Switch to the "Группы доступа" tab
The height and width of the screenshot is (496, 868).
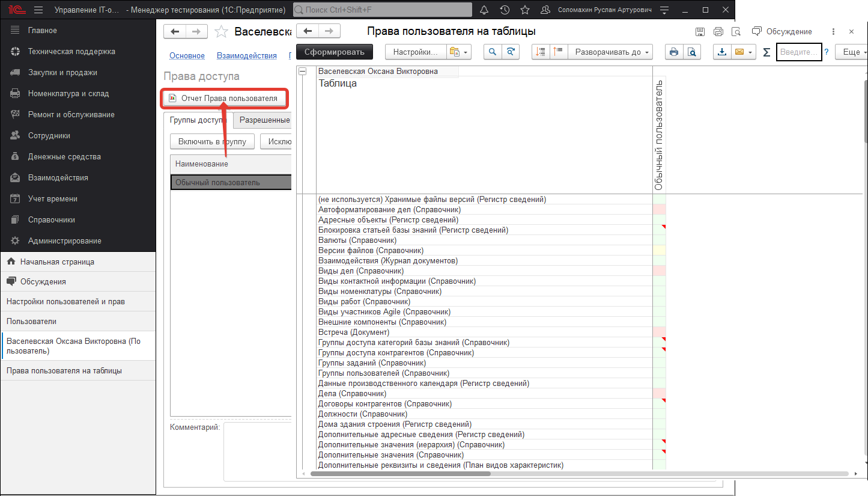(x=197, y=120)
